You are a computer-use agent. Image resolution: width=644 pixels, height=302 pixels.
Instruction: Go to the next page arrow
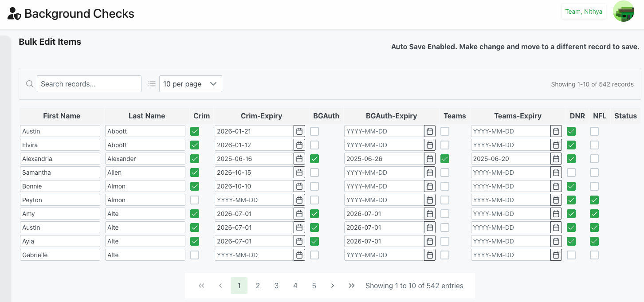[x=333, y=286]
